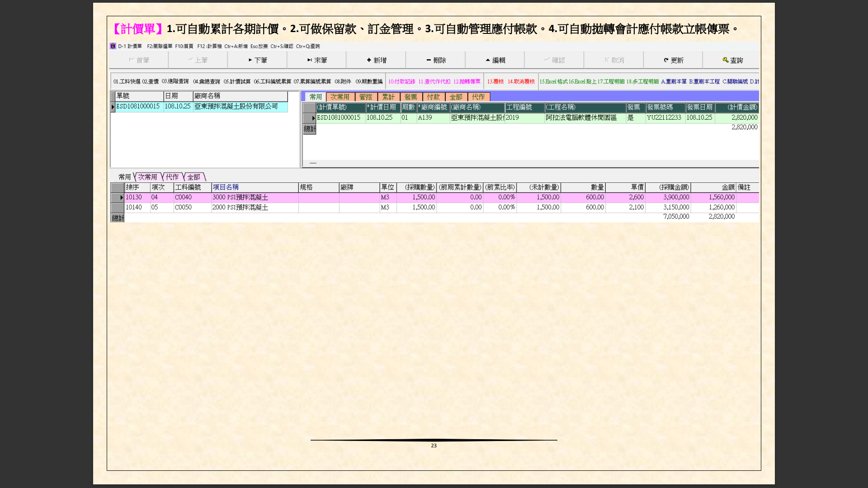Open 03.進階查詢 advanced query

click(x=175, y=82)
